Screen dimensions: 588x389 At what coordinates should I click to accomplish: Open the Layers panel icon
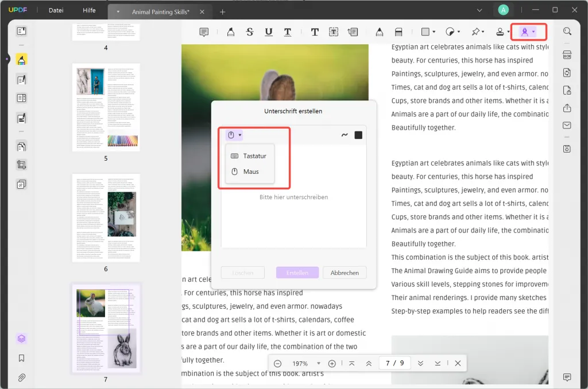(21, 339)
